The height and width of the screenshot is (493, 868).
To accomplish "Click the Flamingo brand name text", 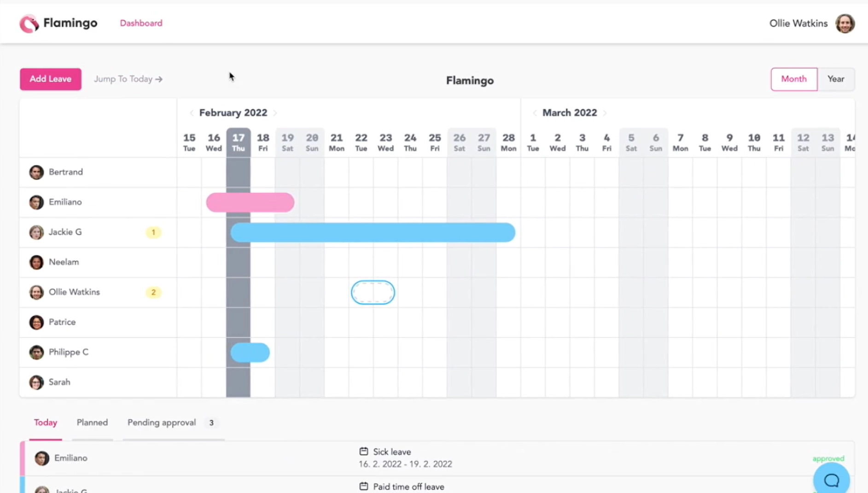I will [x=70, y=23].
